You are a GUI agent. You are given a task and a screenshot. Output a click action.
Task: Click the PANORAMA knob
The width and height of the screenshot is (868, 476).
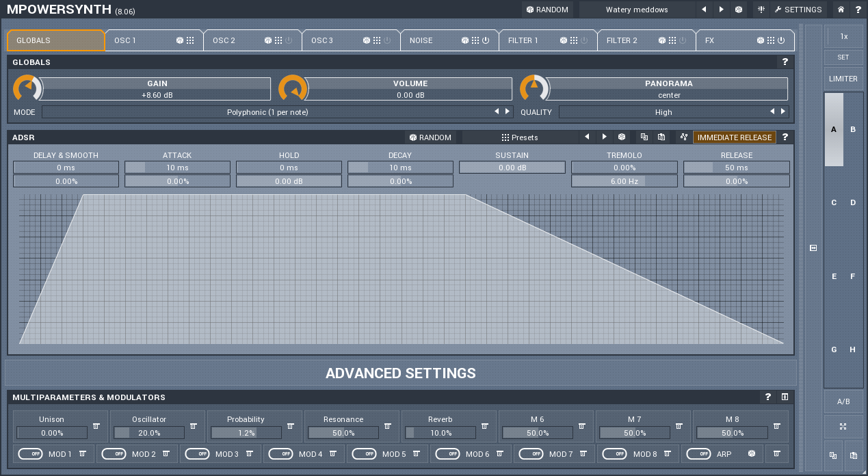(x=534, y=89)
